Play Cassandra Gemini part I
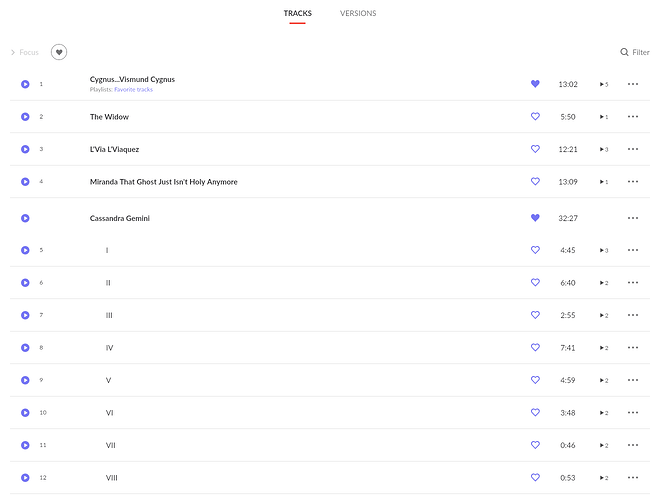659x500 pixels. click(25, 250)
